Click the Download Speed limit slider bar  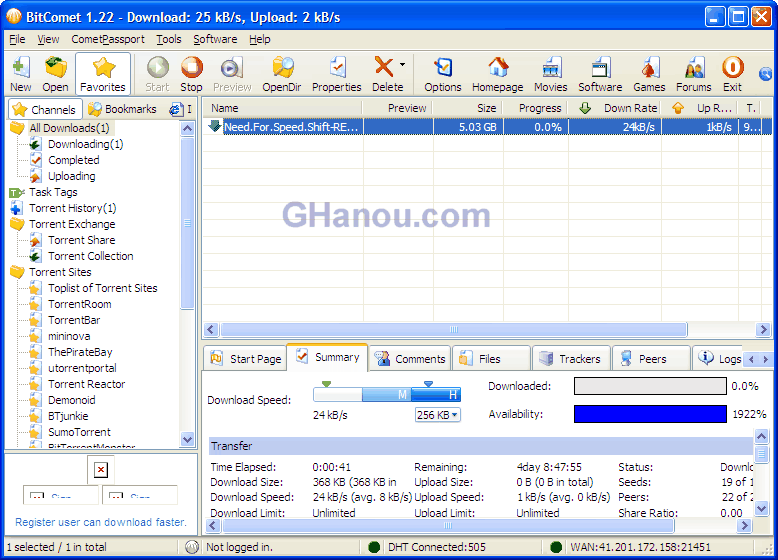click(387, 394)
